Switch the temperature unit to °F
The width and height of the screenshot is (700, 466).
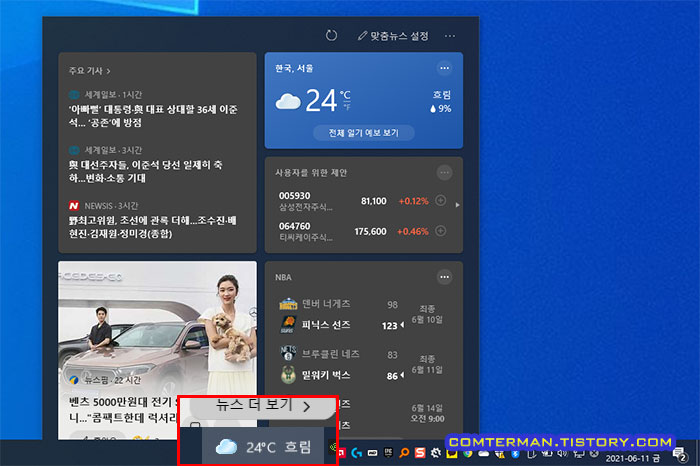point(346,106)
